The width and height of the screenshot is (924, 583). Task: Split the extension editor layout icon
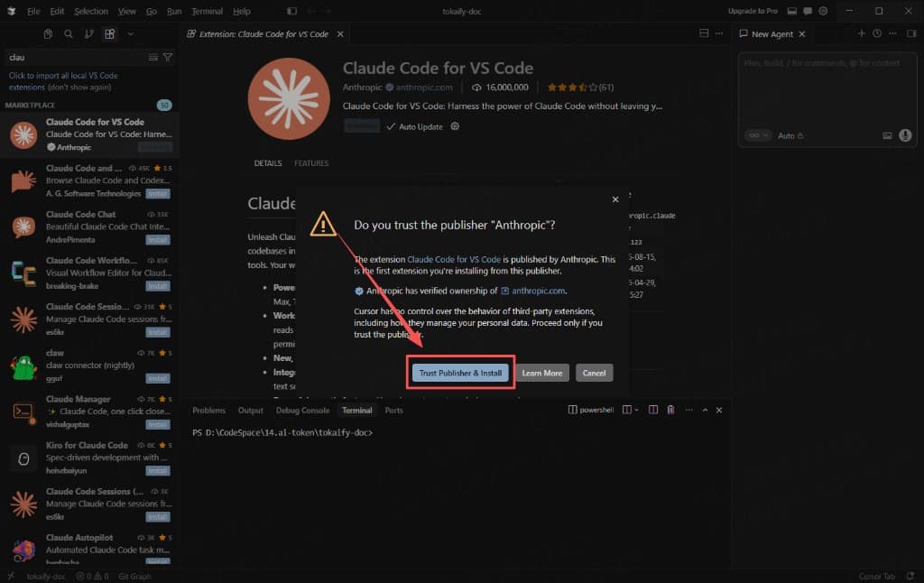tap(704, 33)
